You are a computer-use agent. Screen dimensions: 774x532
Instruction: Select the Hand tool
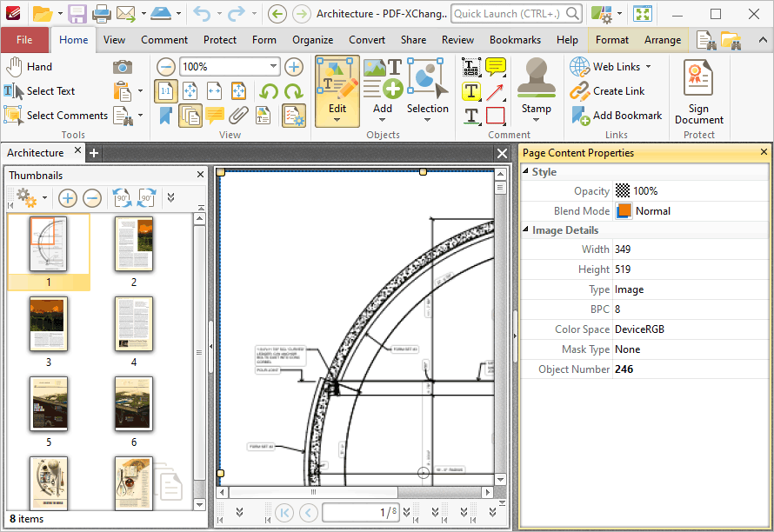[x=29, y=67]
